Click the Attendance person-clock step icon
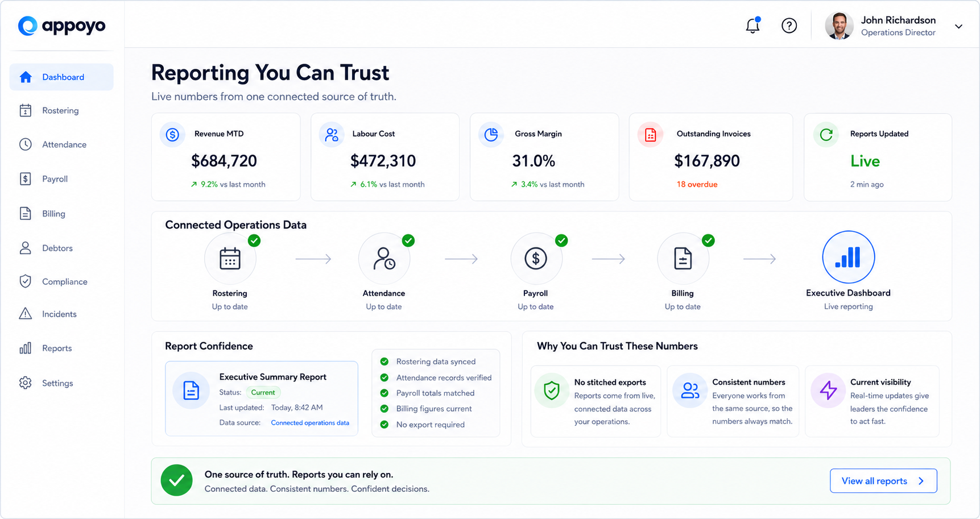This screenshot has height=519, width=980. [x=384, y=259]
